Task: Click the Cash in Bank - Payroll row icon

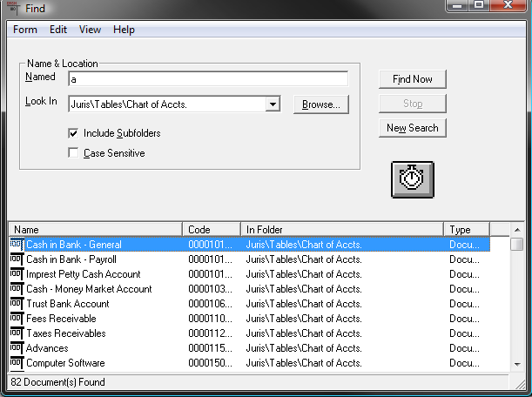Action: pyautogui.click(x=17, y=259)
